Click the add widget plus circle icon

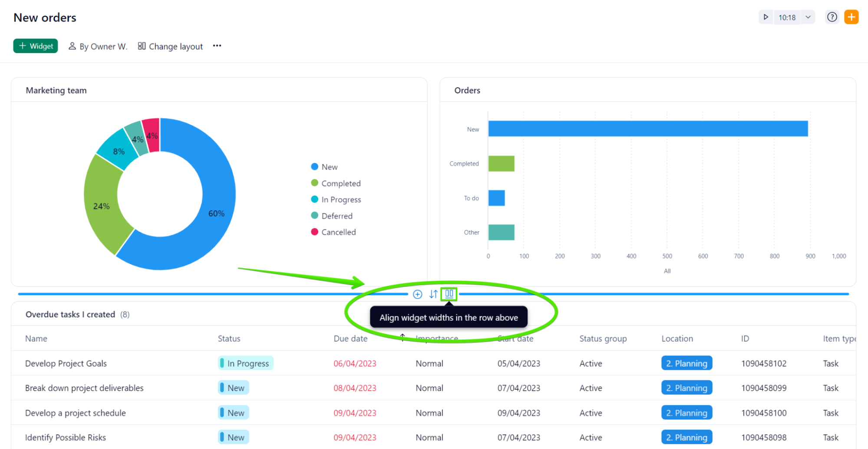pyautogui.click(x=417, y=294)
